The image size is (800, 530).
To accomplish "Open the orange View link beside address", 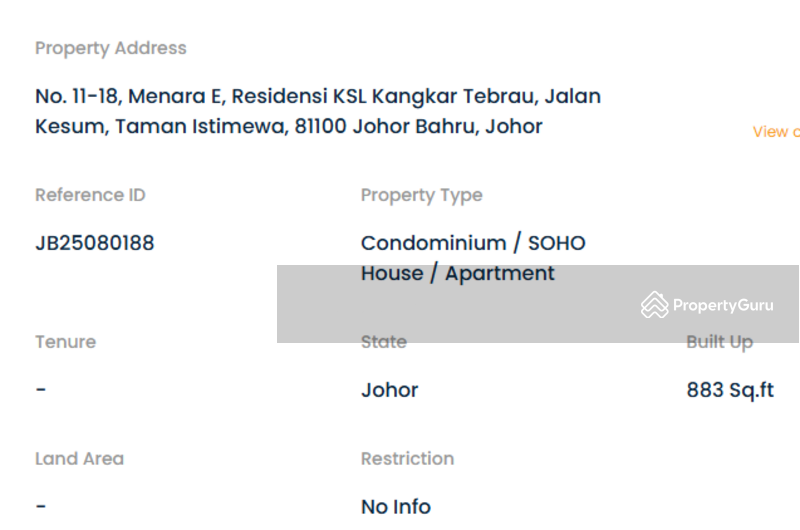I will pos(776,132).
